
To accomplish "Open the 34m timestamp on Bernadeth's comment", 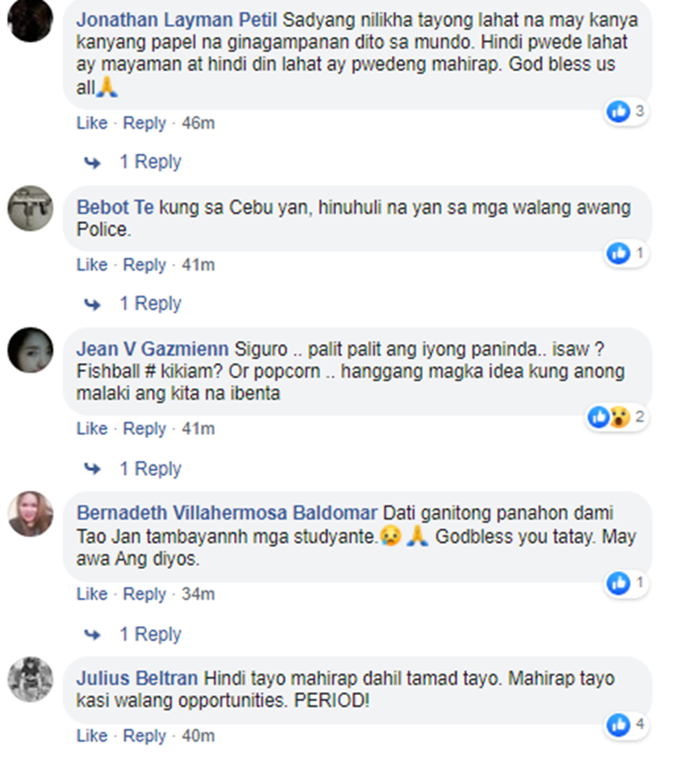I will tap(198, 594).
